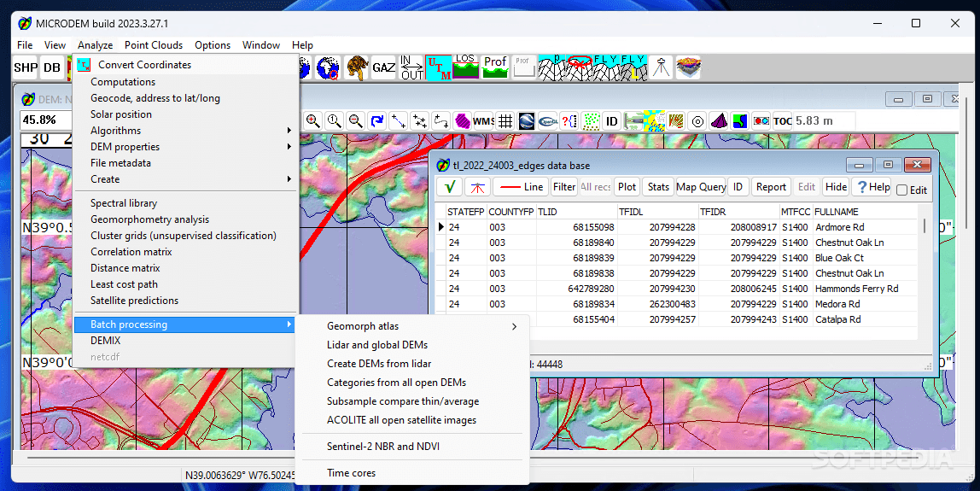Image resolution: width=980 pixels, height=491 pixels.
Task: Open the survey tripod tool icon
Action: click(x=661, y=67)
